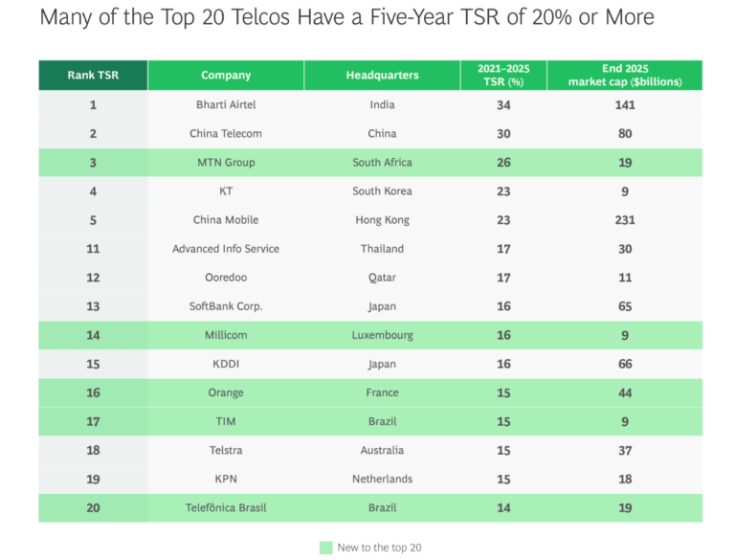This screenshot has width=735, height=560.
Task: Click the 'New to the top 20' legend text
Action: 379,548
